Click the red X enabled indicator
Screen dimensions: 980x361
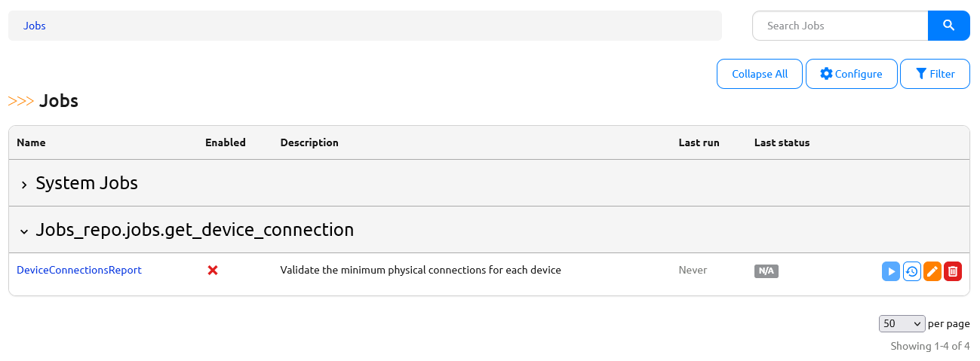(213, 270)
